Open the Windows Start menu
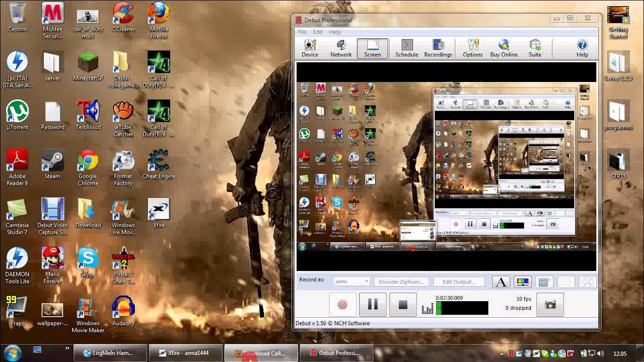The height and width of the screenshot is (362, 644). pyautogui.click(x=12, y=353)
